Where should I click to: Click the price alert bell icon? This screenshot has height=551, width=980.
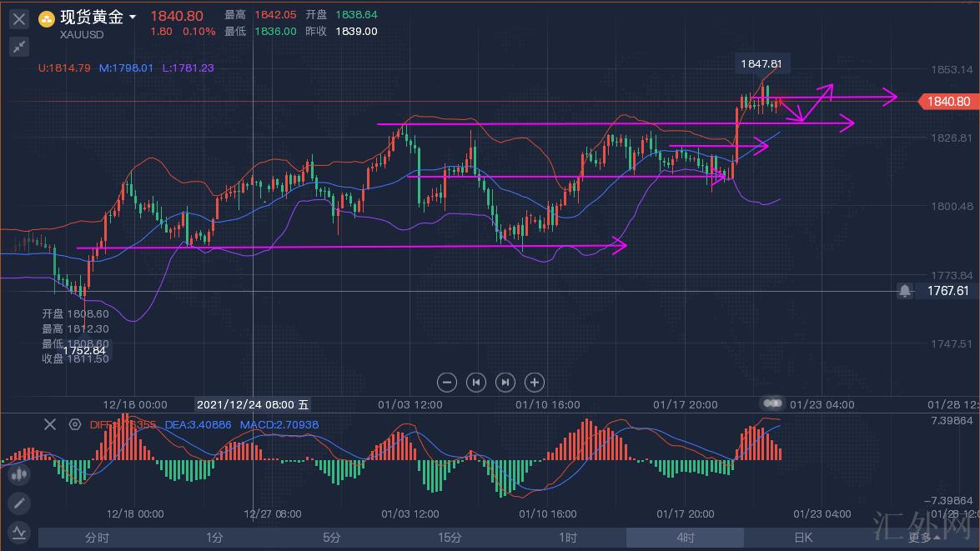905,291
